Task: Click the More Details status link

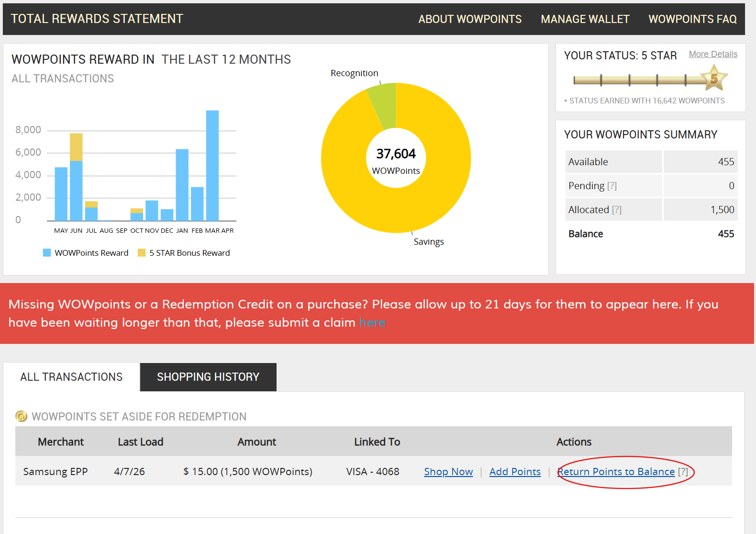Action: point(712,54)
